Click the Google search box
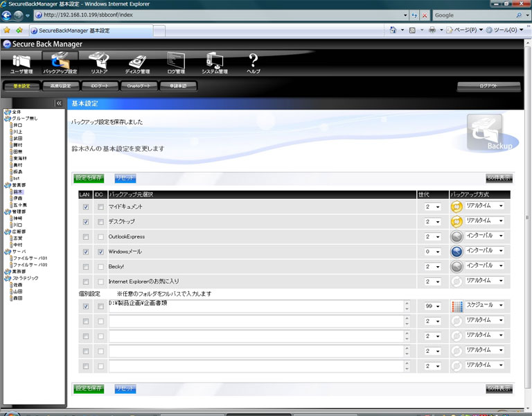Viewport: 532px width, 416px height. click(474, 15)
